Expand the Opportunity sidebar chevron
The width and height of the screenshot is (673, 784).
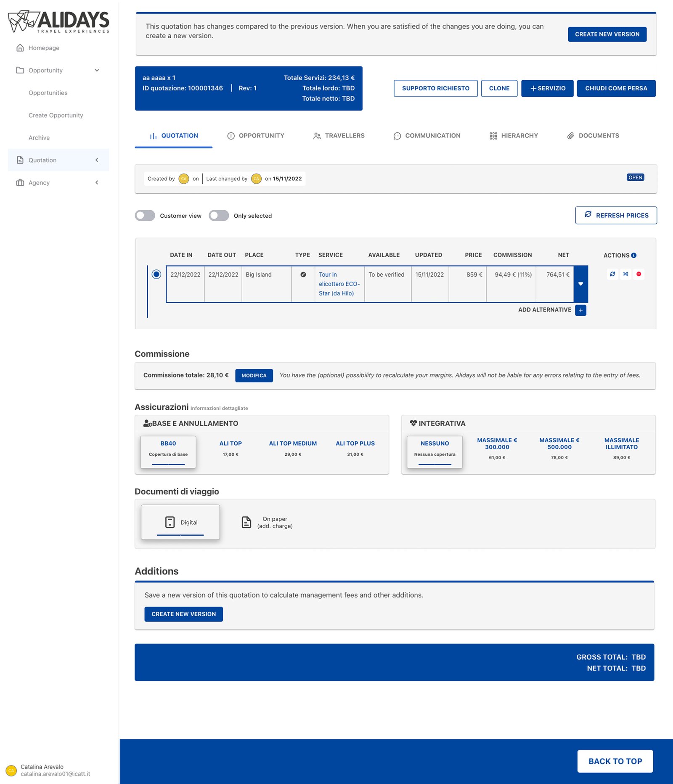click(97, 70)
